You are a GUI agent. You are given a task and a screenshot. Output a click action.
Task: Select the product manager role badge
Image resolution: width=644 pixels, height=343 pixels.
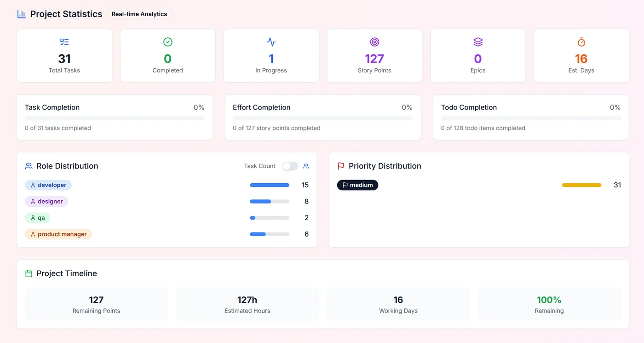(58, 234)
